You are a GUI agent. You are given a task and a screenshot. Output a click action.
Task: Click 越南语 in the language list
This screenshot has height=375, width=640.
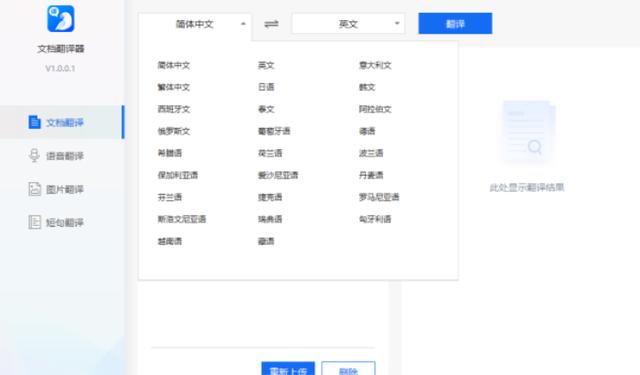pos(170,242)
